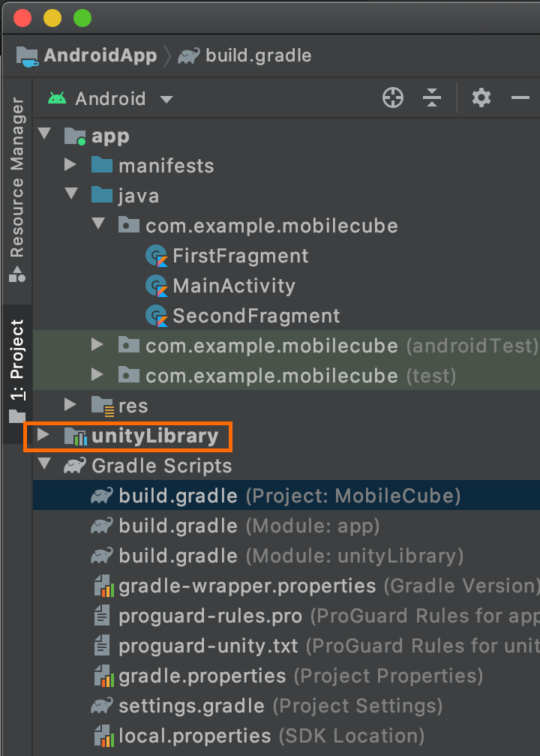Click the MainActivity Kotlin class icon
Image resolution: width=540 pixels, height=756 pixels.
click(156, 286)
